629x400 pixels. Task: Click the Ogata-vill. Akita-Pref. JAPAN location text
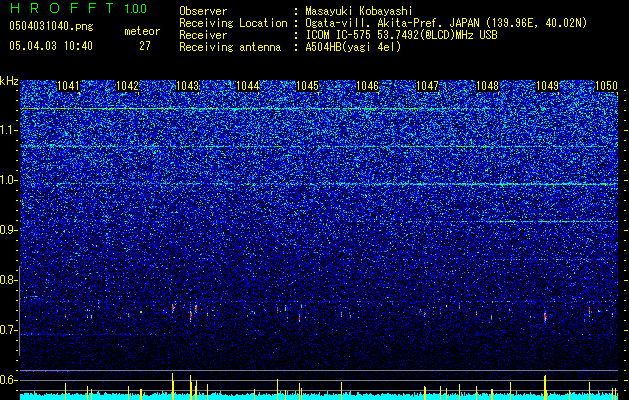[446, 23]
